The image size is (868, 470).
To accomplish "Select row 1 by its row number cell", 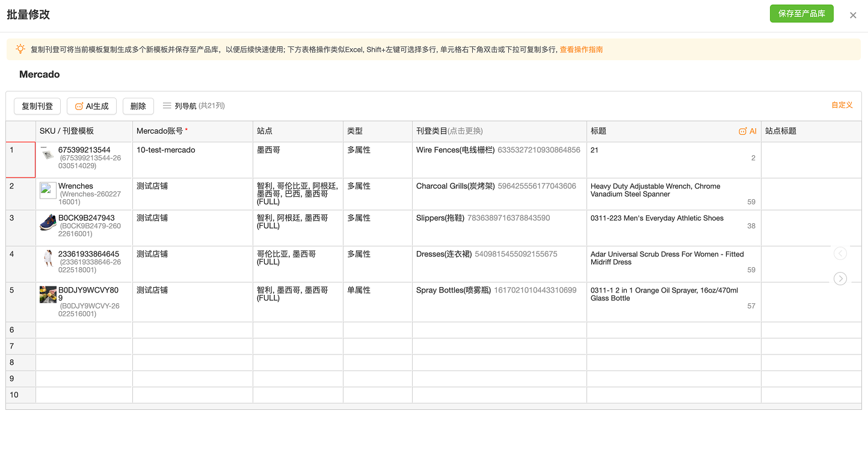I will pyautogui.click(x=20, y=159).
